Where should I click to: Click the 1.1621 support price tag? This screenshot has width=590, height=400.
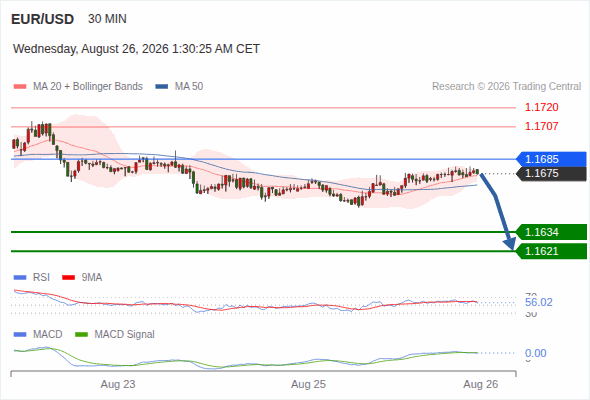551,251
